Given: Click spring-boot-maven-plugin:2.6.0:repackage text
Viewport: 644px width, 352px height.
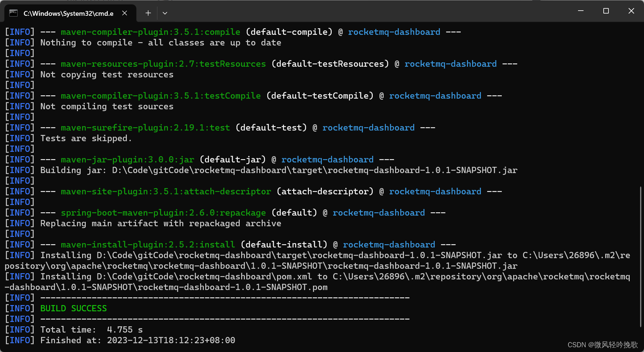Looking at the screenshot, I should coord(163,213).
